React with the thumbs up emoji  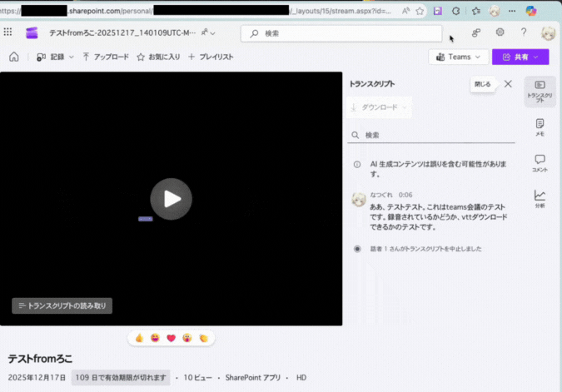tap(140, 338)
